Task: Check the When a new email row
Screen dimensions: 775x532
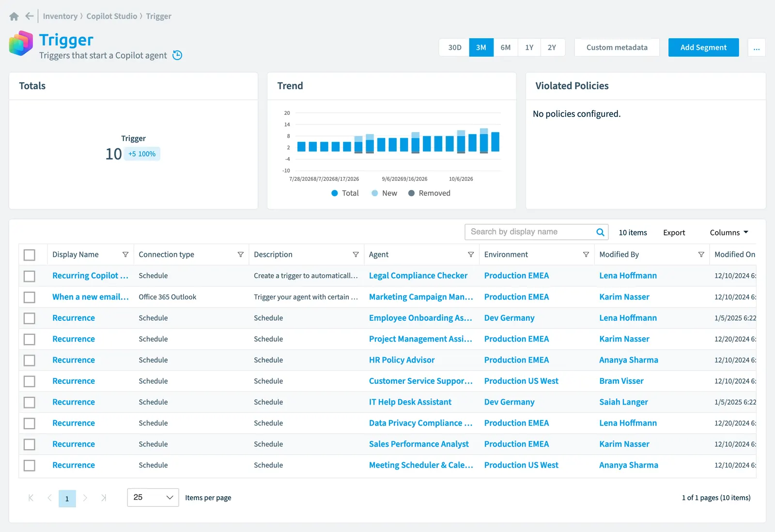Action: (30, 297)
